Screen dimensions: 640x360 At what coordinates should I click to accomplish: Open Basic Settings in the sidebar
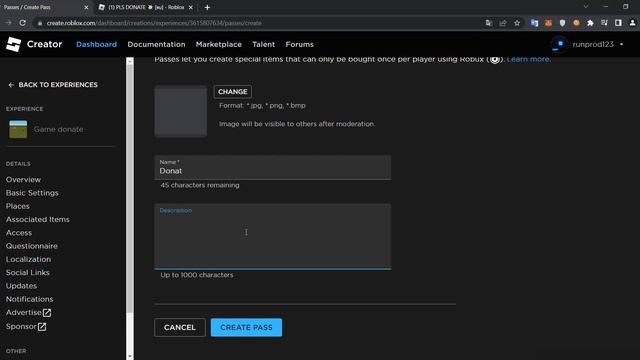[x=32, y=193]
